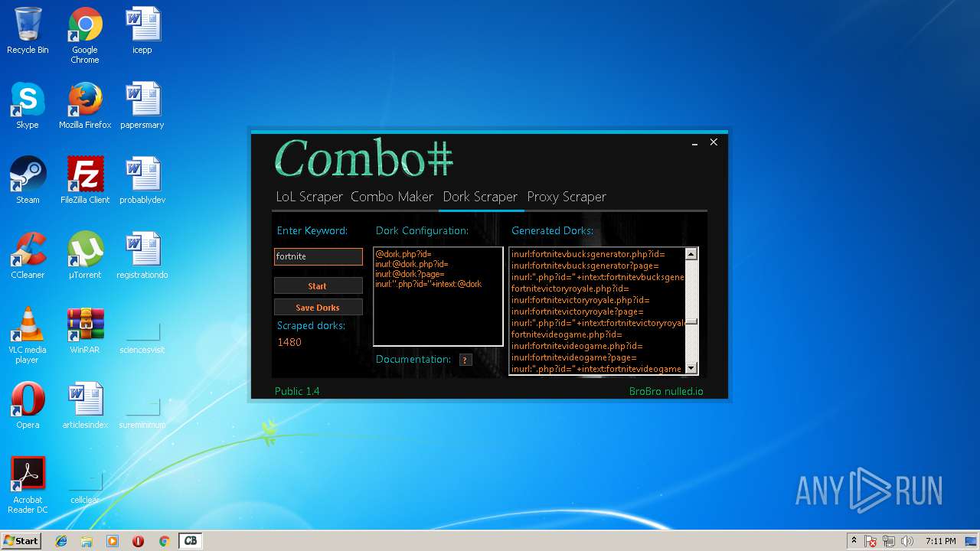Open registrationdo Word document
Viewport: 980px width, 551px height.
click(x=142, y=256)
